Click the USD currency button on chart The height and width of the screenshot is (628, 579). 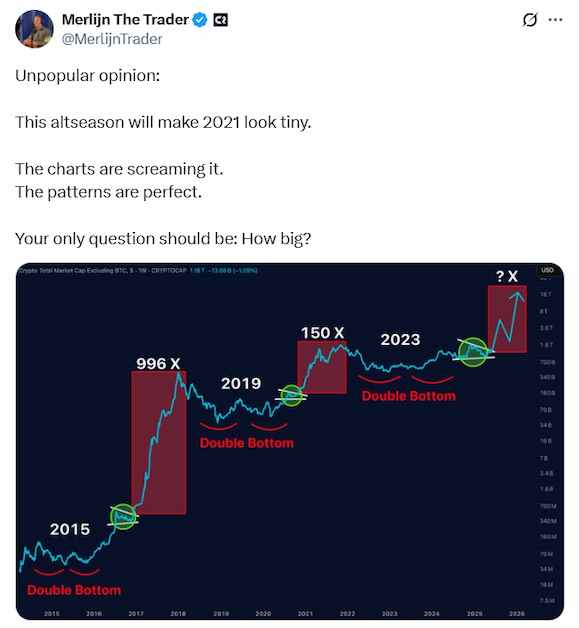[547, 270]
